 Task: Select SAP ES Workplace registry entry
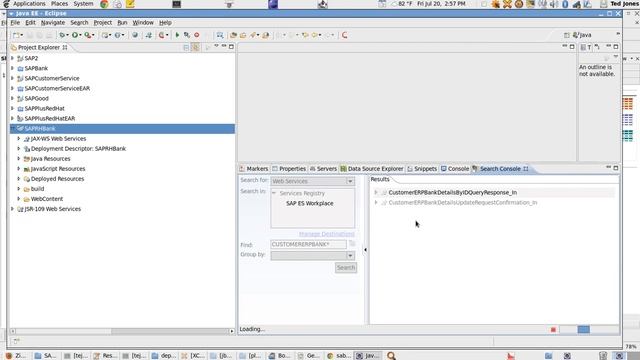point(309,203)
